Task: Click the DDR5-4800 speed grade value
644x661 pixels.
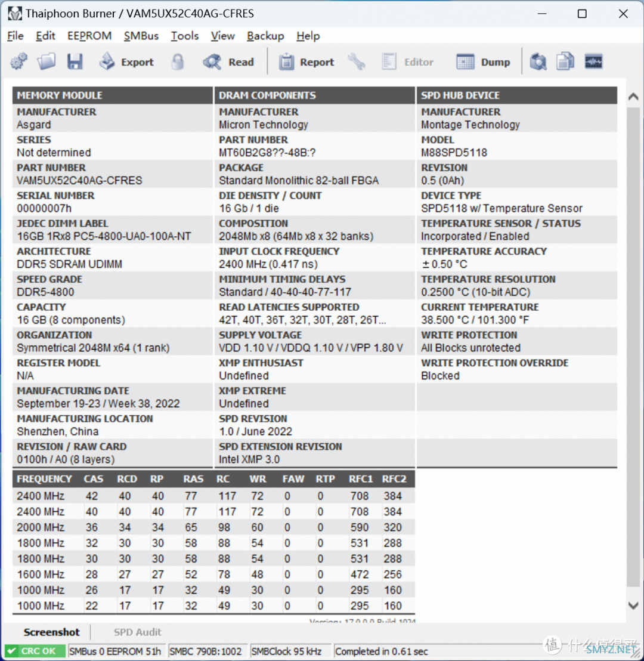Action: (x=45, y=292)
